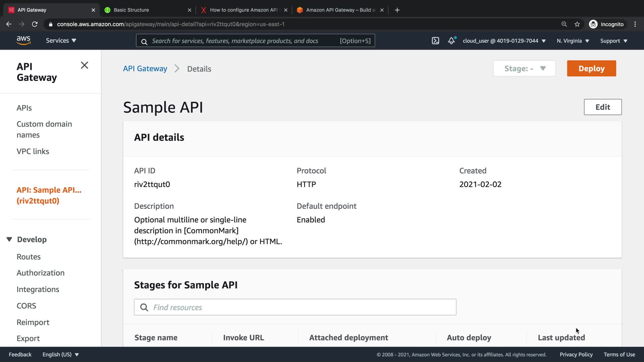Bookmark page with the star icon
This screenshot has height=362, width=644.
click(x=577, y=24)
